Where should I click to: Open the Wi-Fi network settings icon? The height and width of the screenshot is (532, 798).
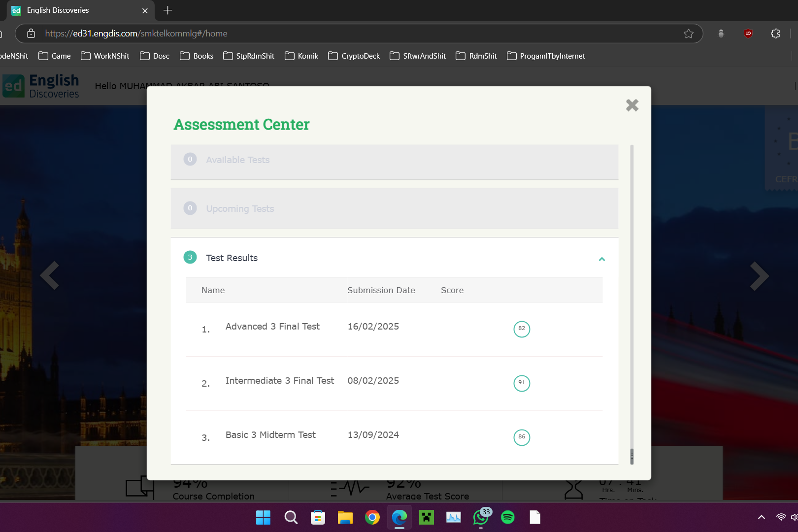pyautogui.click(x=781, y=517)
